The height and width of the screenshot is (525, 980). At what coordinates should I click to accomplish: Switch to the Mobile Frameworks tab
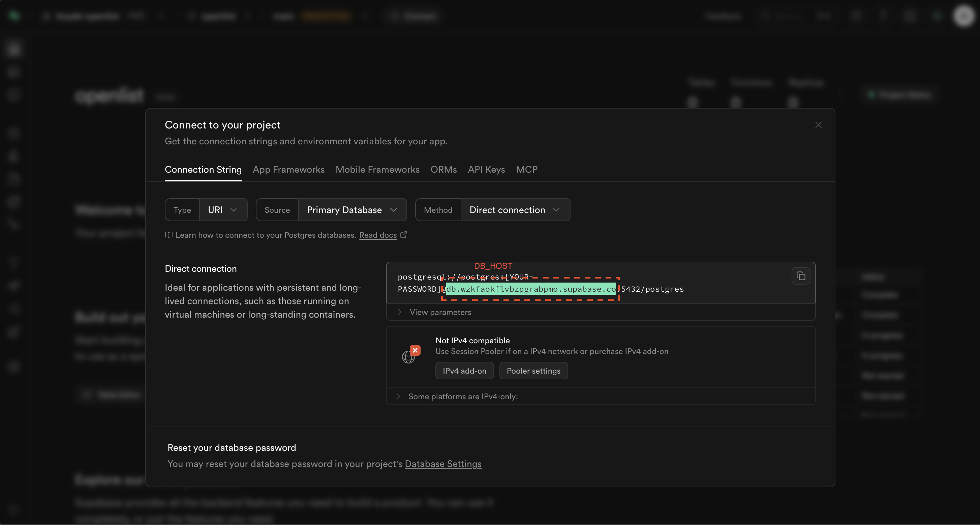(377, 169)
